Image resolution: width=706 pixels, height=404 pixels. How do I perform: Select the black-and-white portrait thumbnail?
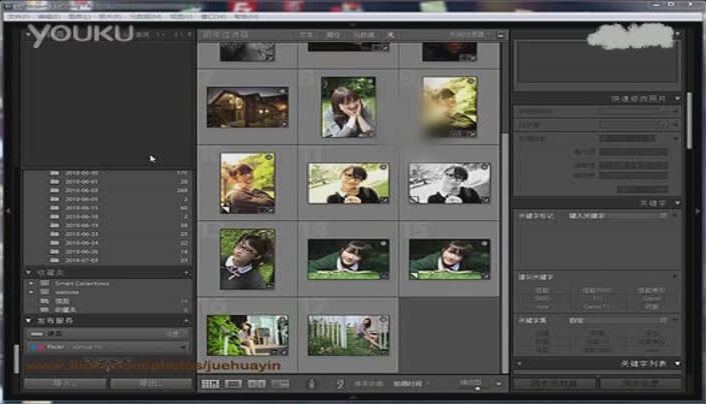(x=449, y=183)
